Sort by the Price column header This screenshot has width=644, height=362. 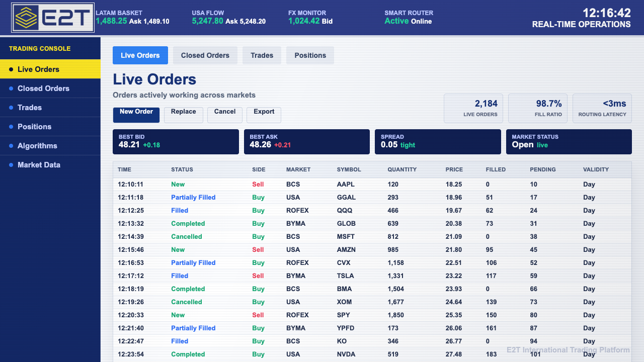coord(454,169)
